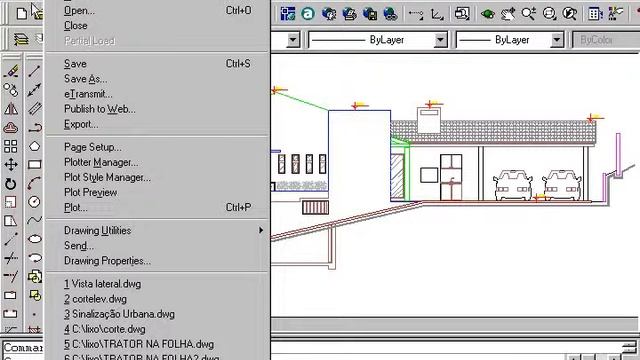Select the Lengthen tool
The width and height of the screenshot is (640, 360).
11,240
